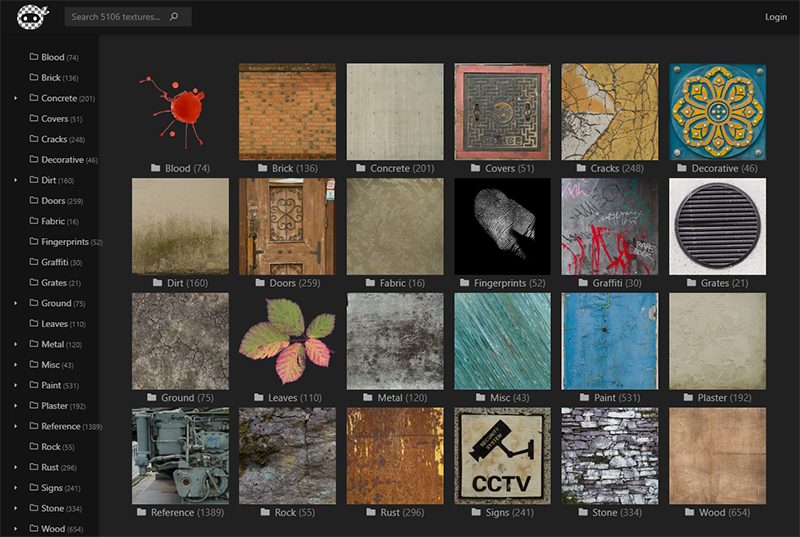Open the Fingerprints texture thumbnail
The image size is (800, 537).
502,227
